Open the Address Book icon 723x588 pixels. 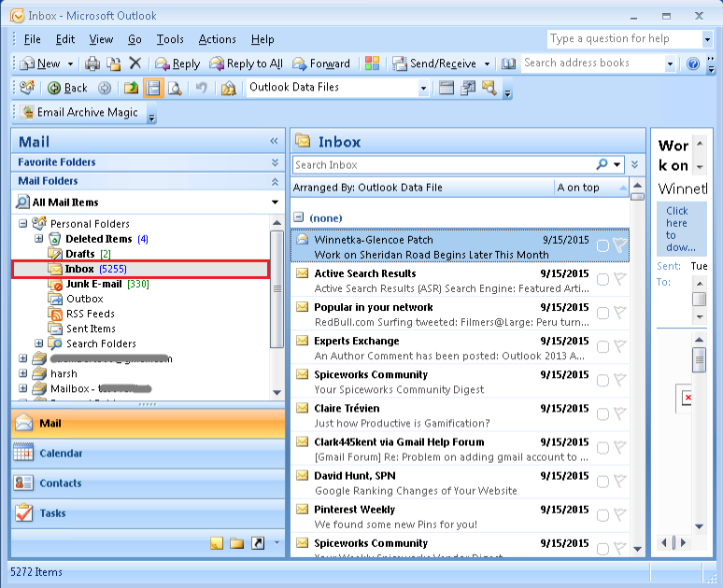508,63
